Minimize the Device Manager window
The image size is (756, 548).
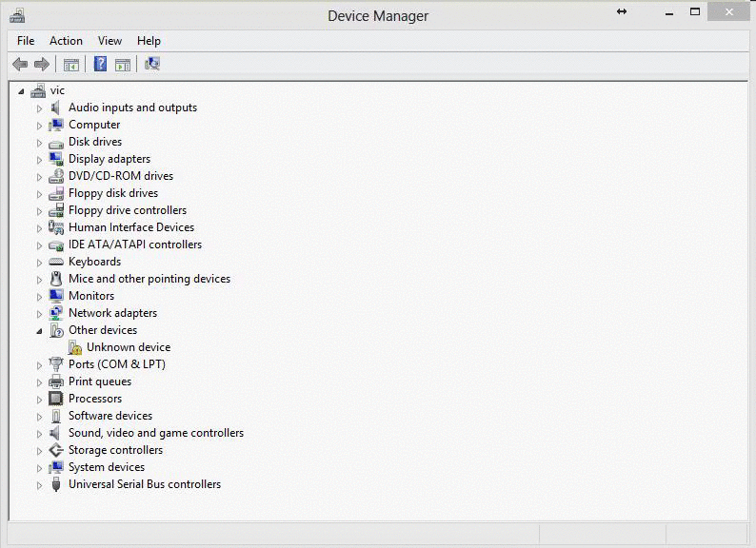click(669, 12)
